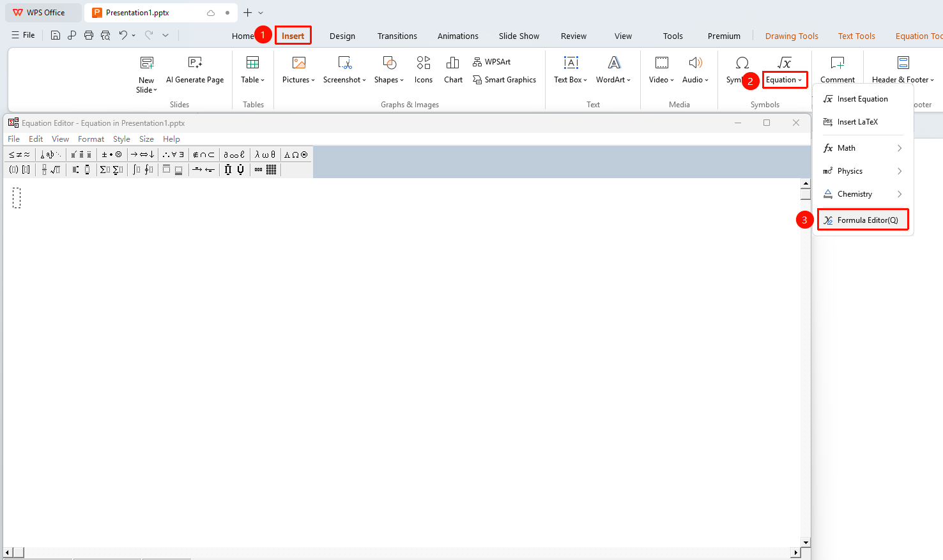Switch to the Design ribbon tab
943x560 pixels.
click(342, 36)
